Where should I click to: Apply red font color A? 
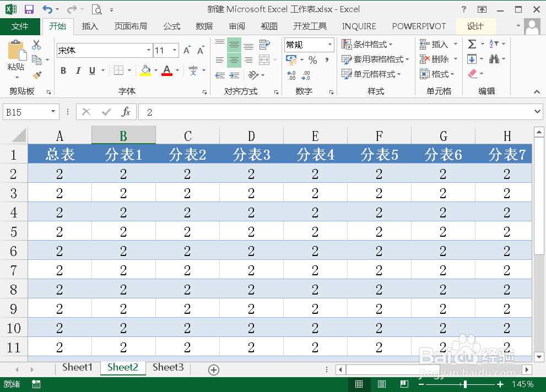pos(167,70)
